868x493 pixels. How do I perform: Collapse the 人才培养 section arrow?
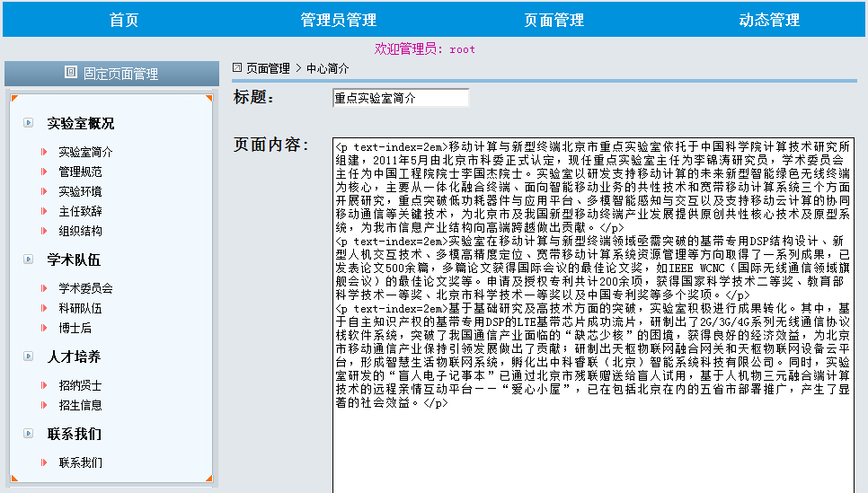[x=28, y=356]
